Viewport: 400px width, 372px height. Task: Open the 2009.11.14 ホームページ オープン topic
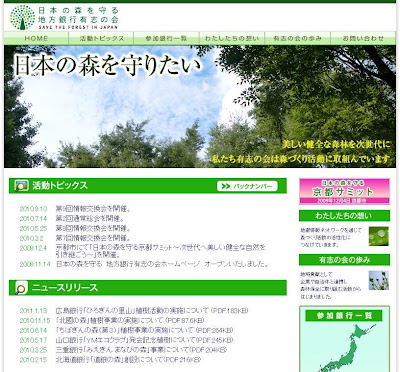point(162,264)
